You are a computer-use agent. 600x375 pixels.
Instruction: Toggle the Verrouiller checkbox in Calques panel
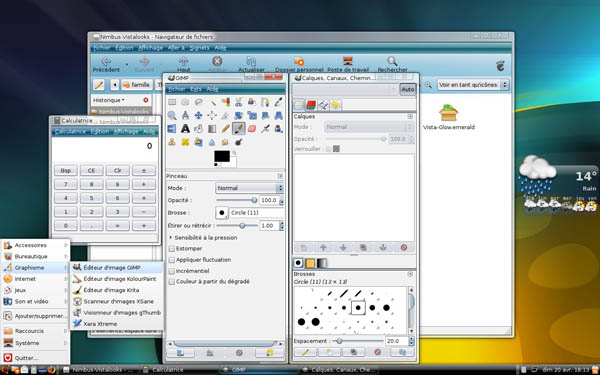point(328,149)
